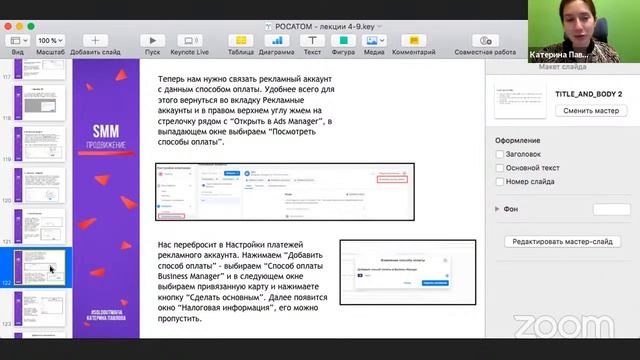Select slide 121 in the navigator

[x=40, y=227]
